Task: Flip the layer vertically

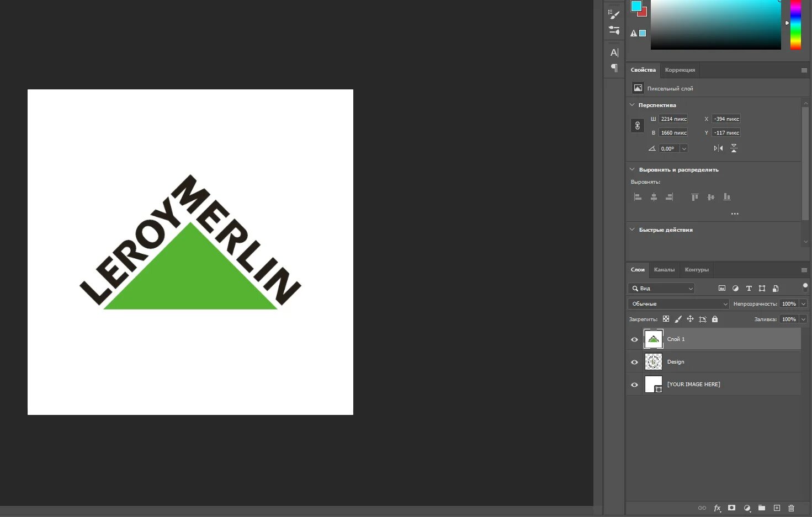Action: 734,148
